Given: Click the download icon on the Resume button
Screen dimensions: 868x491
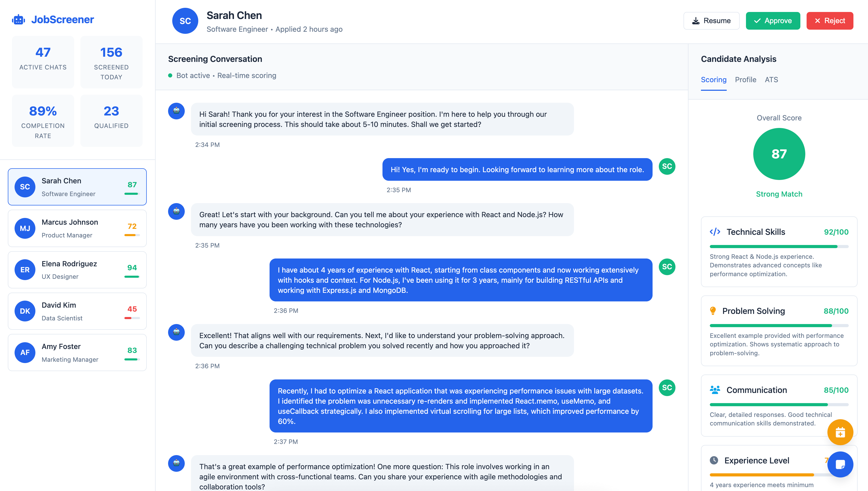Looking at the screenshot, I should 695,21.
